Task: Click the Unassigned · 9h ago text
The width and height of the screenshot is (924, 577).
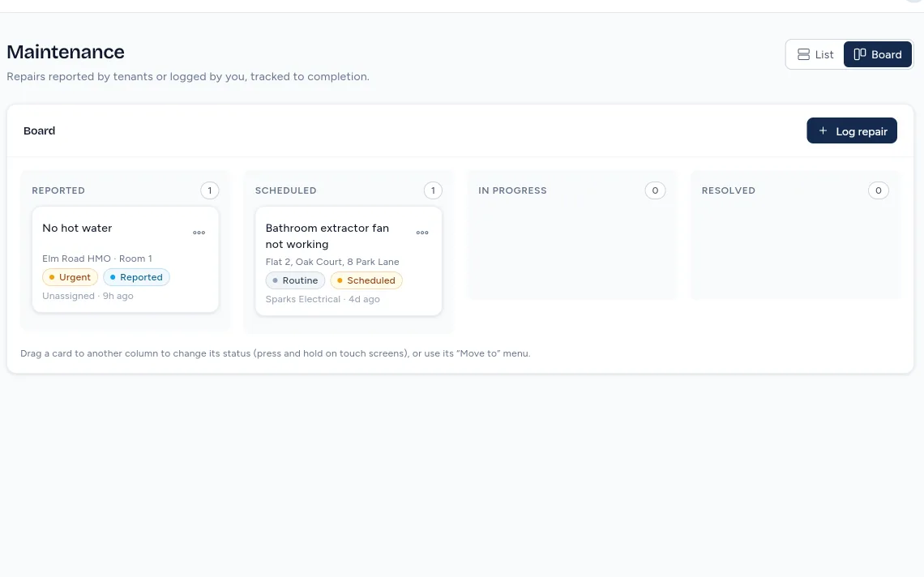Action: pyautogui.click(x=88, y=297)
